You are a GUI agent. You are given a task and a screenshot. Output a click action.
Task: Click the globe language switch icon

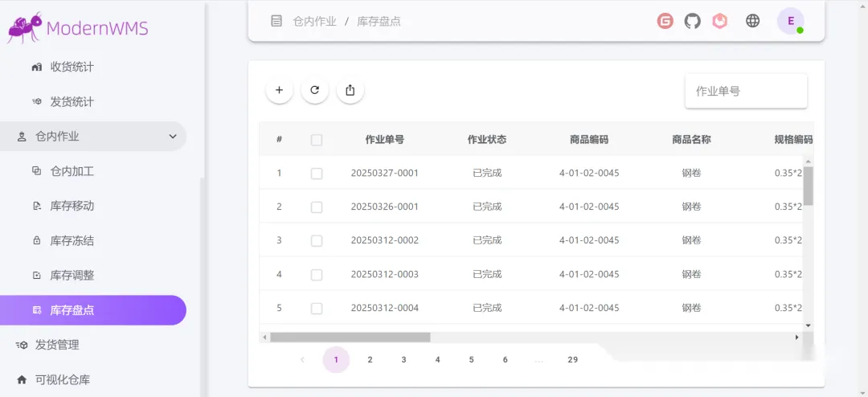click(752, 21)
